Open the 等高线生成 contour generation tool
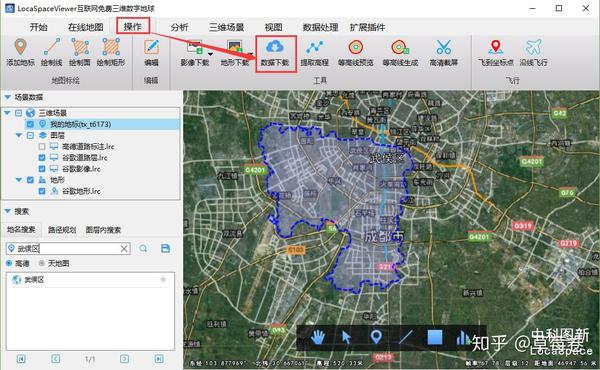The image size is (600, 370). tap(400, 47)
